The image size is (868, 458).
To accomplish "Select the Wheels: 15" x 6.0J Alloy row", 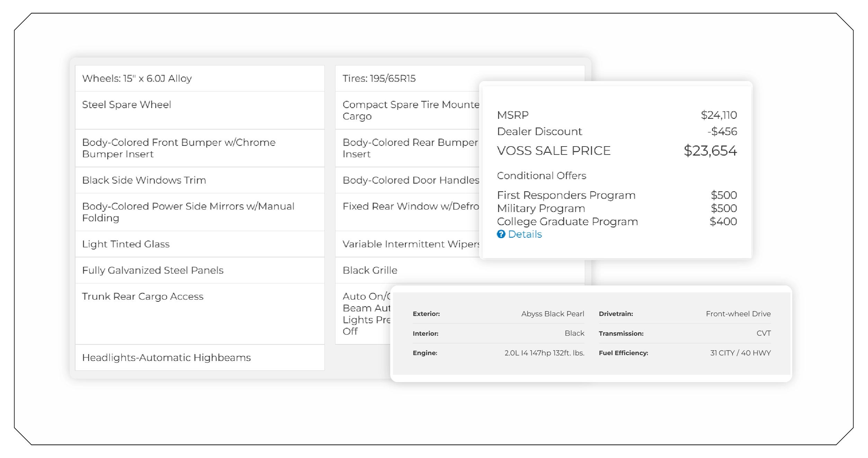I will click(138, 78).
